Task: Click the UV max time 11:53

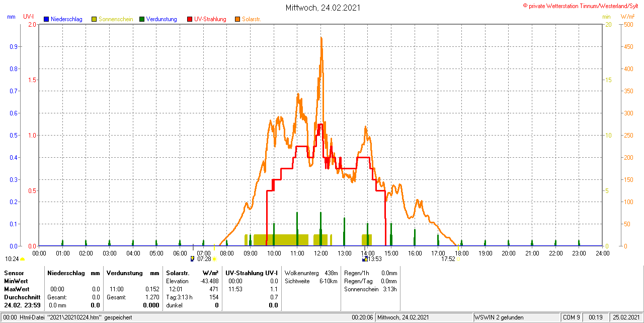Action: pos(235,289)
